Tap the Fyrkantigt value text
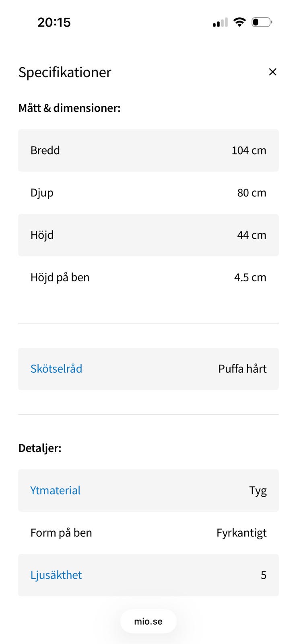Image resolution: width=297 pixels, height=644 pixels. (241, 533)
